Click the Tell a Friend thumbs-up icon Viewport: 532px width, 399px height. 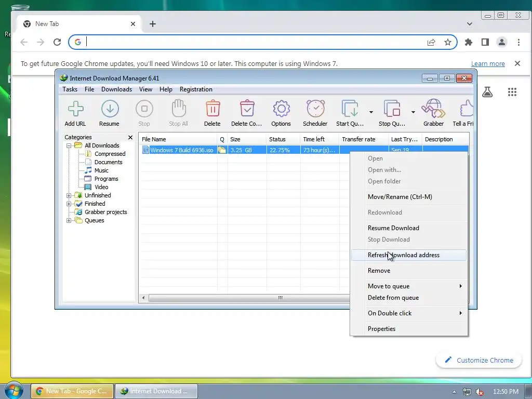tap(467, 109)
